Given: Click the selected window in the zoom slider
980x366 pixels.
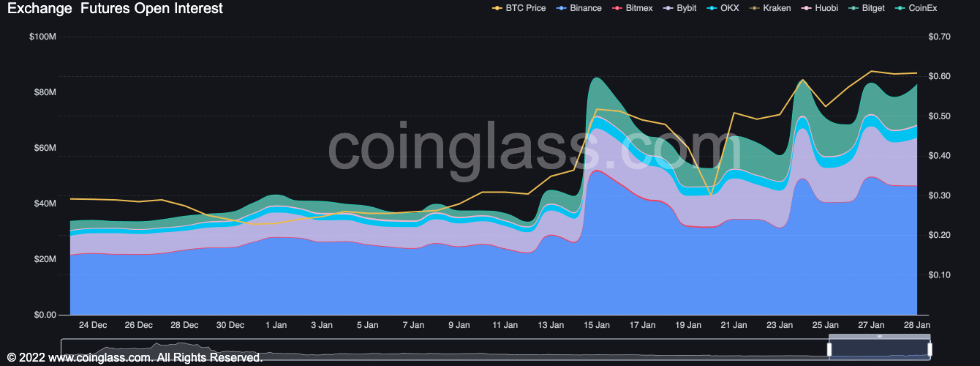Looking at the screenshot, I should tap(879, 348).
